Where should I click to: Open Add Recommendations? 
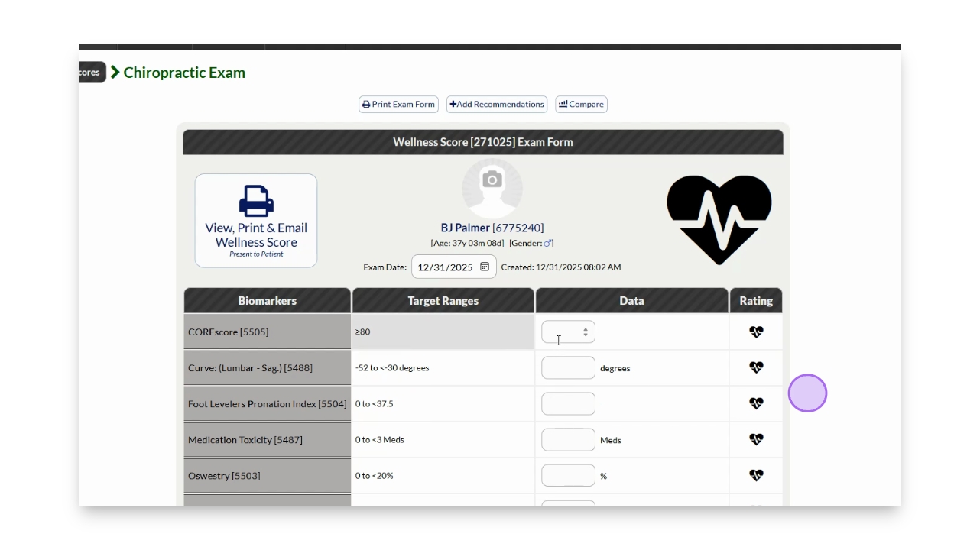[x=497, y=105]
